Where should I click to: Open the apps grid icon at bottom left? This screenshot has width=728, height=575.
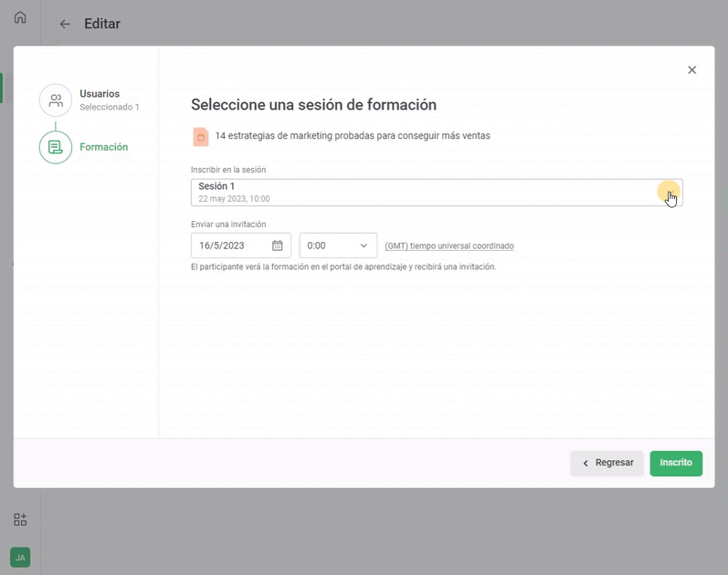[x=20, y=519]
